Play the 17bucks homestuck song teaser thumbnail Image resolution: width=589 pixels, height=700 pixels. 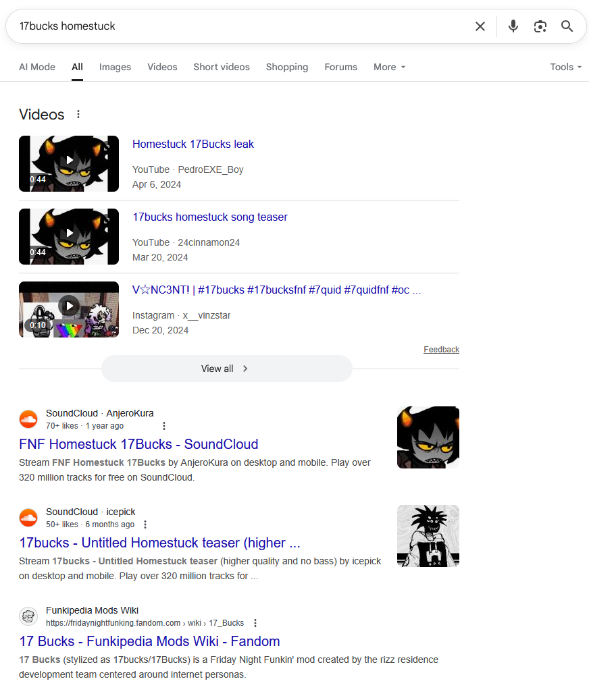pos(69,237)
